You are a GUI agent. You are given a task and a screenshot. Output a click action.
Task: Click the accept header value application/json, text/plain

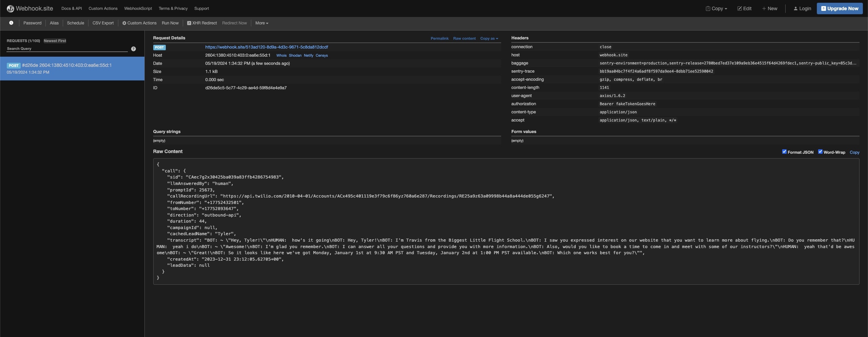638,120
